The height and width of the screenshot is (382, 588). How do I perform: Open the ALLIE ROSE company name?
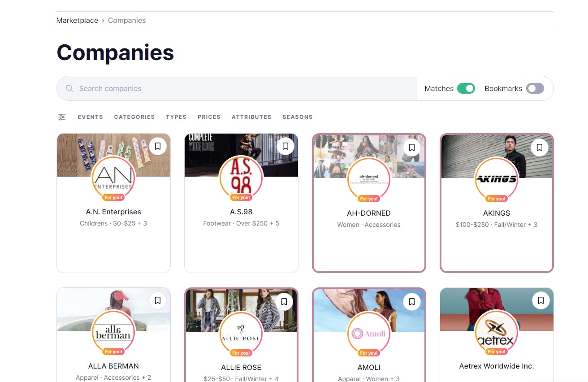pyautogui.click(x=241, y=367)
